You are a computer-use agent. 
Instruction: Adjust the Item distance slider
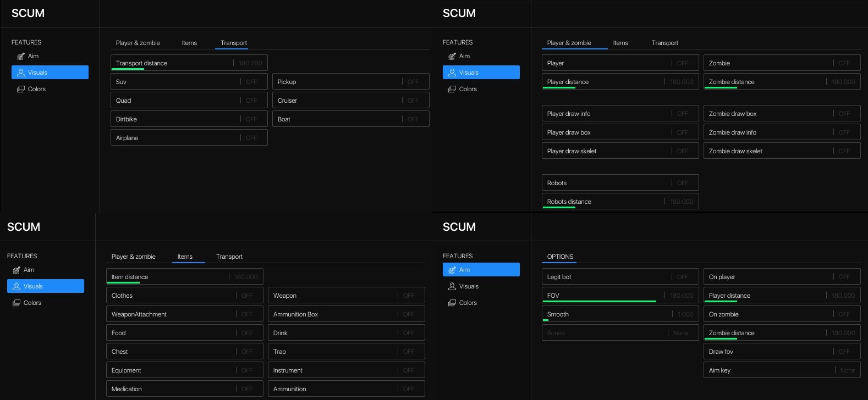(x=185, y=277)
